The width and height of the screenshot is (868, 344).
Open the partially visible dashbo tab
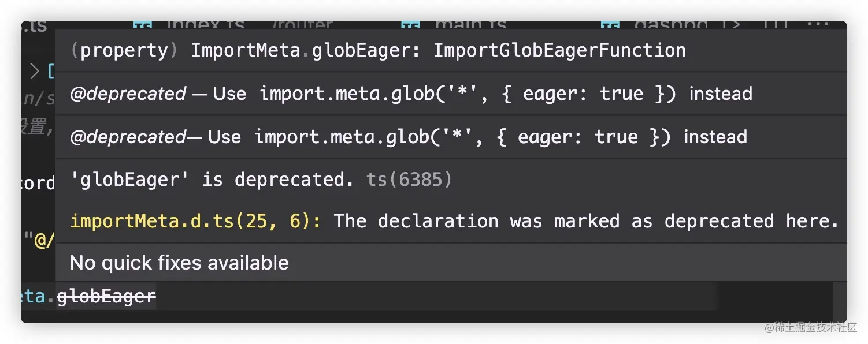pos(670,26)
